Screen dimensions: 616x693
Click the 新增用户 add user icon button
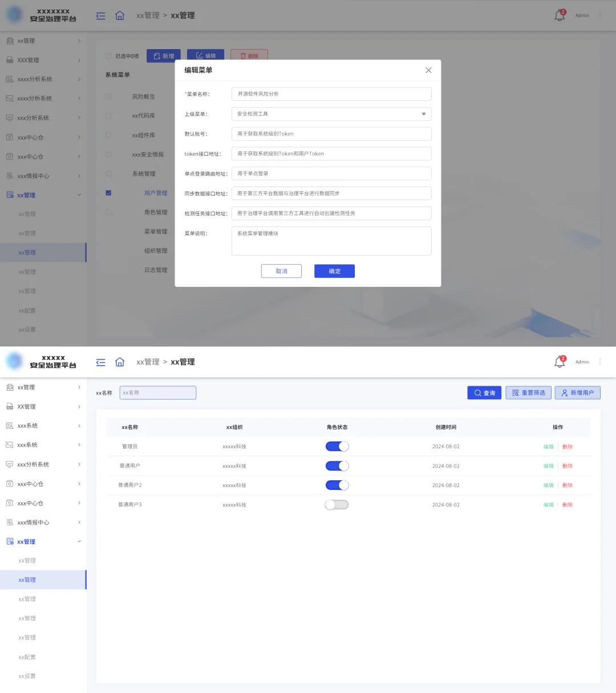click(x=577, y=392)
